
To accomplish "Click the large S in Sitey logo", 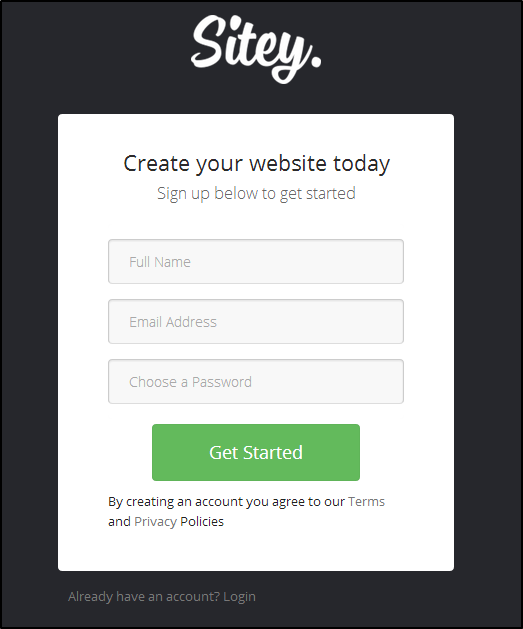I will click(207, 41).
